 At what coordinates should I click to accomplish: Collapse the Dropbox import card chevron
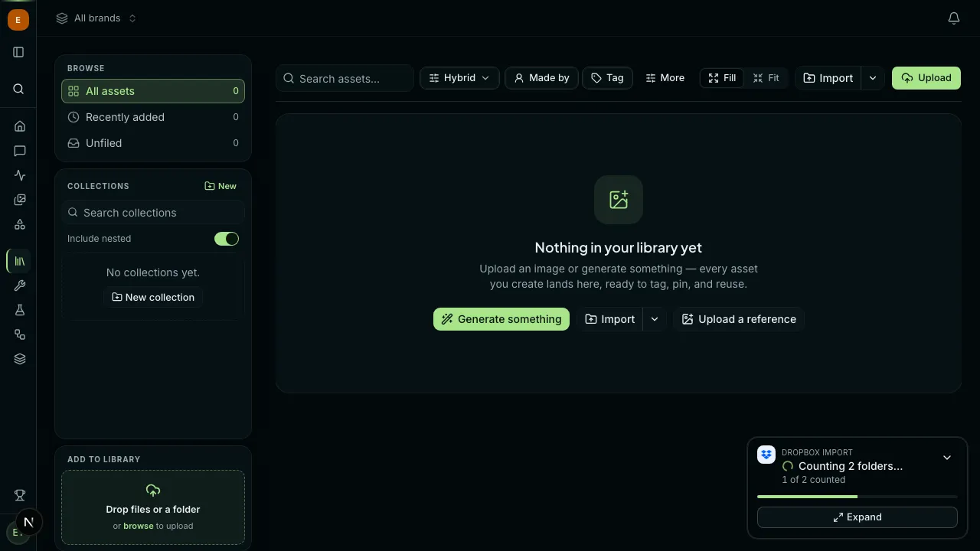click(947, 458)
